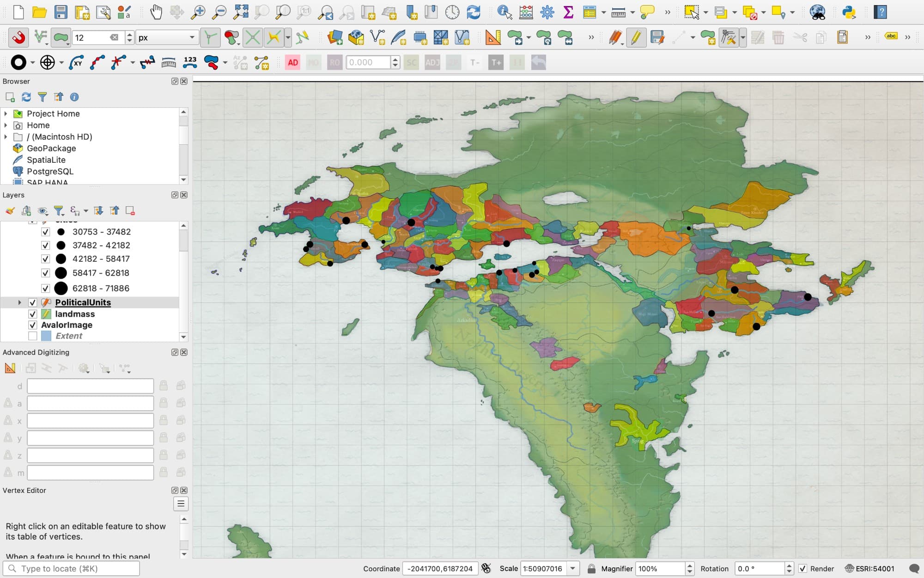This screenshot has width=924, height=578.
Task: Enable advanced digitizing tools in its panel
Action: coord(9,368)
